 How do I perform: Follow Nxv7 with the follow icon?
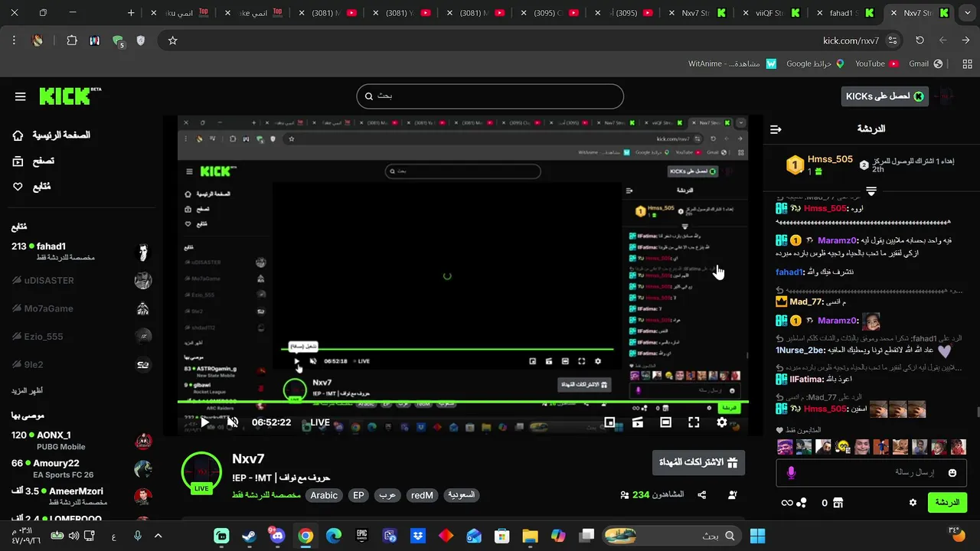tap(733, 495)
